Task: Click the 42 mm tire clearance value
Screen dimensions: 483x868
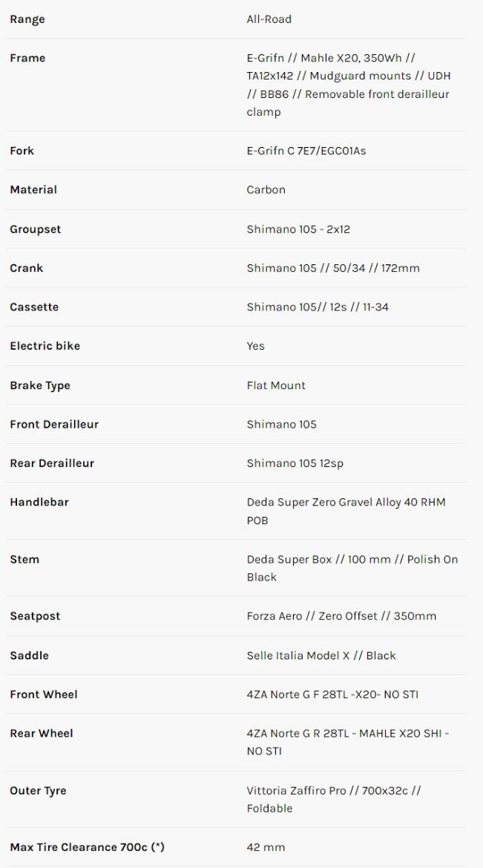Action: click(266, 847)
